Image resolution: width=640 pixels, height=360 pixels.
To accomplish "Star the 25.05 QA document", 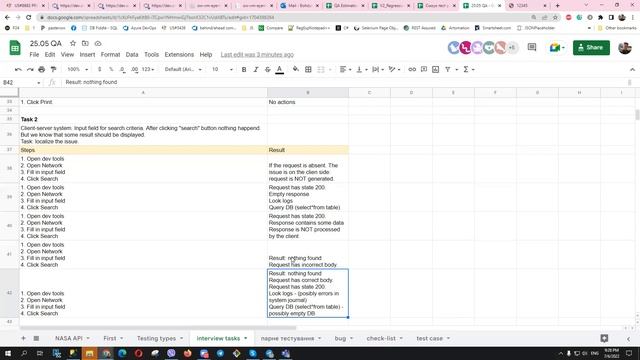I will tap(73, 43).
